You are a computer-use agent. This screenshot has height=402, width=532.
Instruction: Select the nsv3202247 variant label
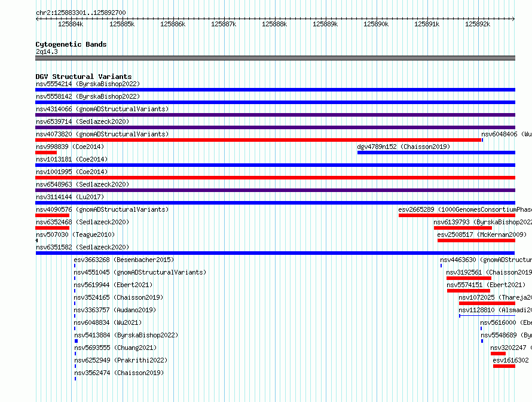pos(511,348)
